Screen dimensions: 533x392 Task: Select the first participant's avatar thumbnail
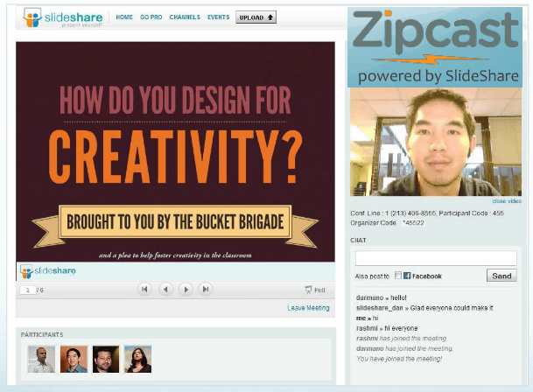[x=41, y=359]
